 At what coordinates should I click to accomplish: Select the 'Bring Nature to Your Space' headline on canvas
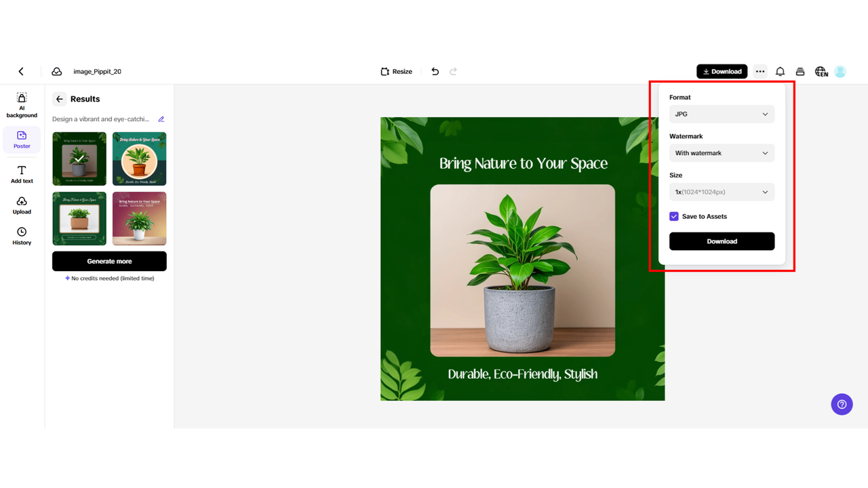coord(523,163)
